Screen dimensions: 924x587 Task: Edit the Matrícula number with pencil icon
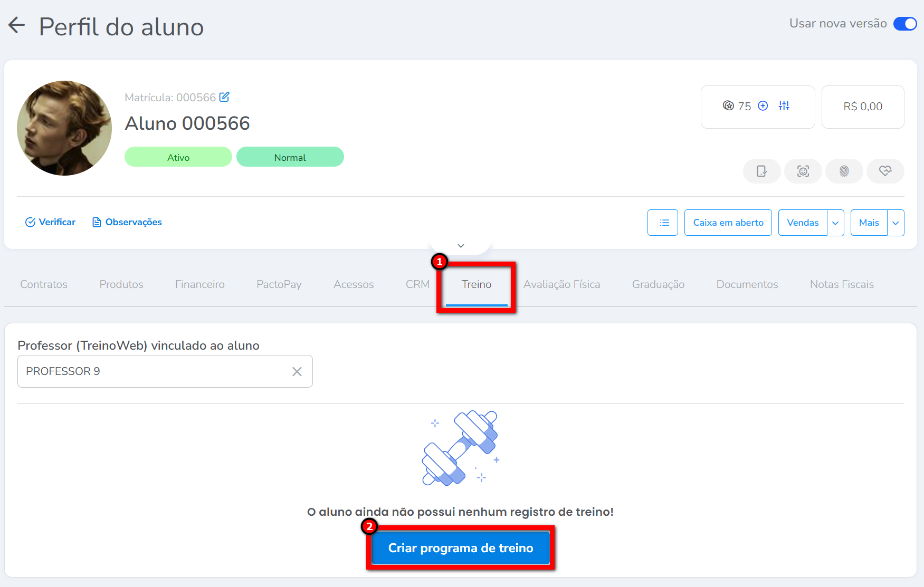(224, 97)
